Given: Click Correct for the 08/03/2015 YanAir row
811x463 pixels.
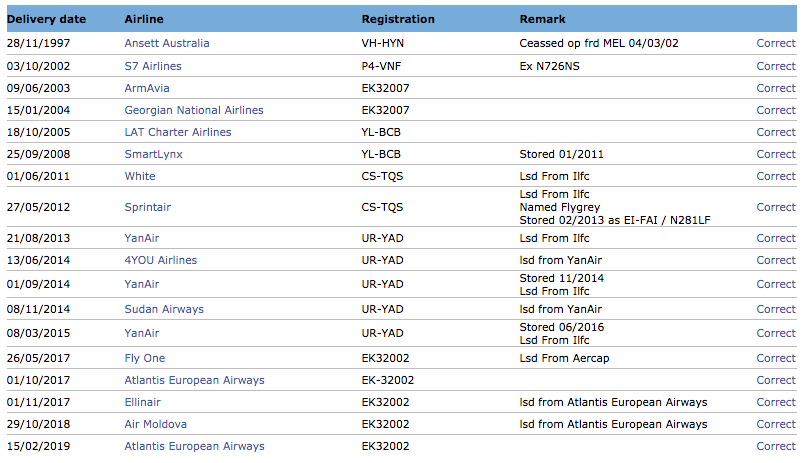Looking at the screenshot, I should 776,334.
